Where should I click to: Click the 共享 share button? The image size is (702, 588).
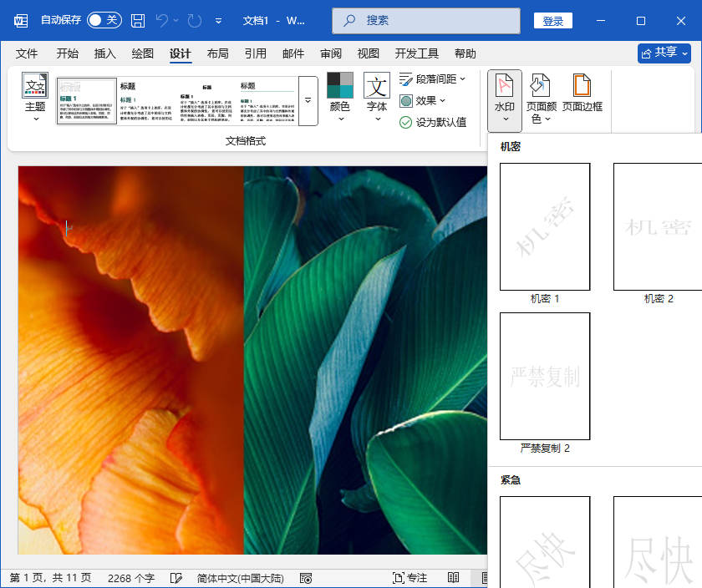pos(664,53)
